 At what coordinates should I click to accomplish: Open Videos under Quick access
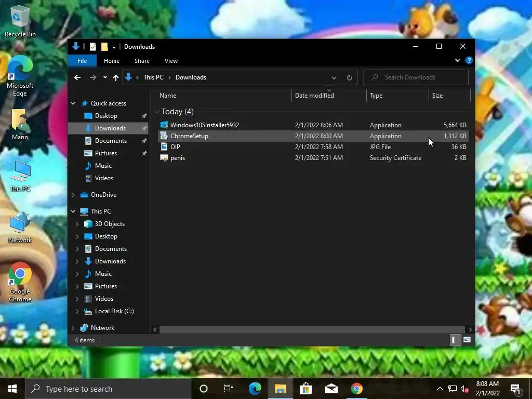pyautogui.click(x=104, y=178)
